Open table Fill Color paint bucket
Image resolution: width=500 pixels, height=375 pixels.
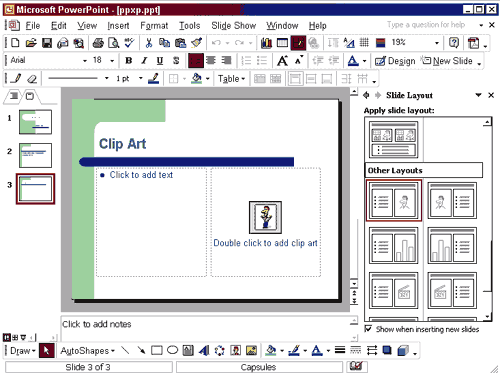(197, 79)
